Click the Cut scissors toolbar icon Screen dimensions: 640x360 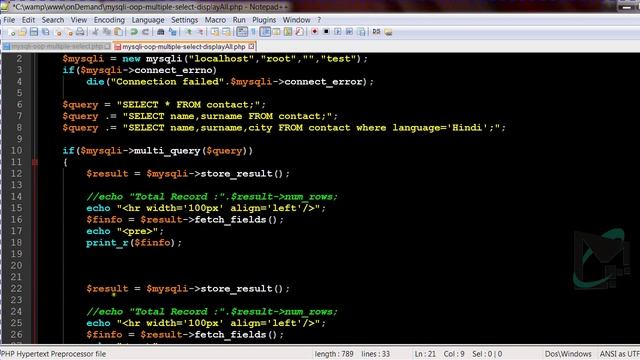96,32
